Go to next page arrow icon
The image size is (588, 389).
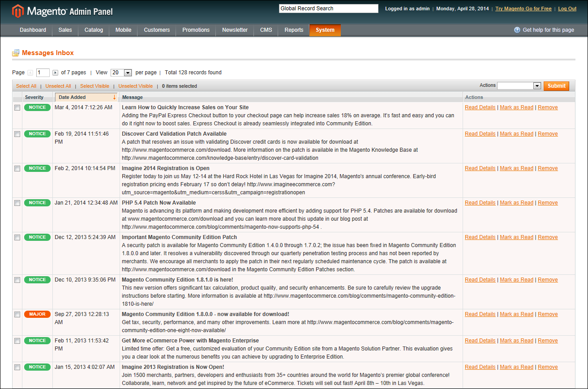point(56,73)
